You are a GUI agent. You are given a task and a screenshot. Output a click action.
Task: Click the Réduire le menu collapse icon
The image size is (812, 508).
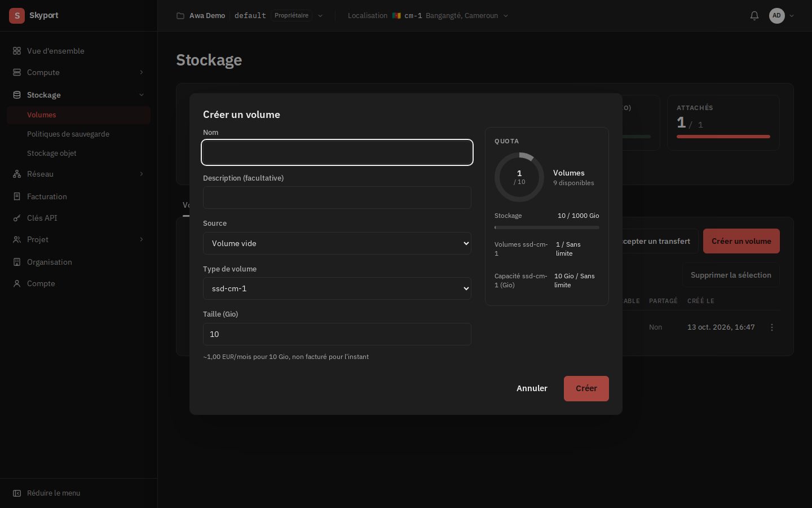[x=17, y=493]
